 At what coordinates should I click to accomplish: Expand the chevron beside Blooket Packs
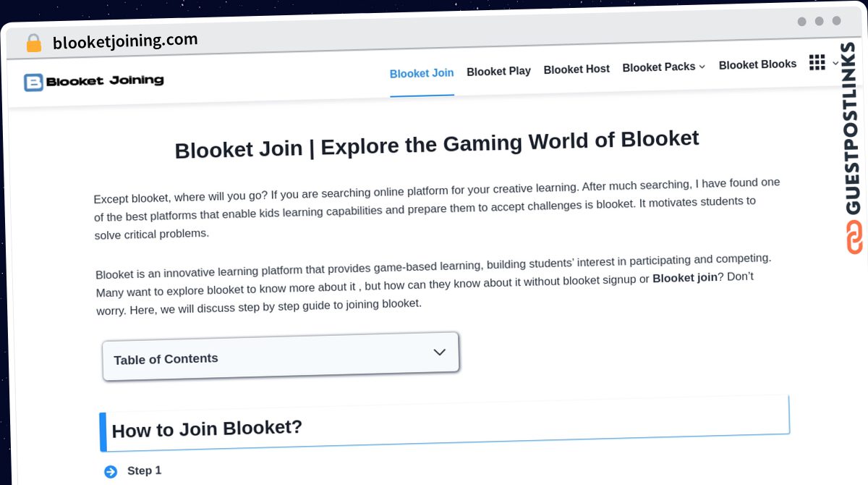pos(702,67)
